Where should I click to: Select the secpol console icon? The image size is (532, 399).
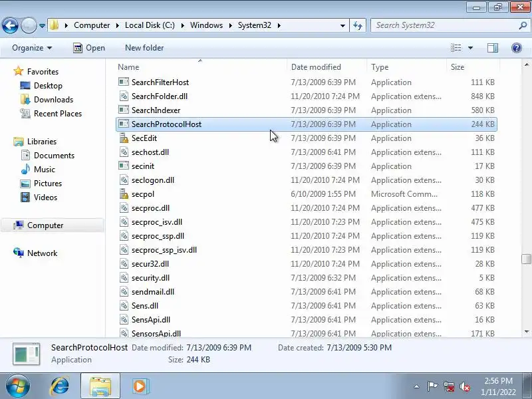coord(124,194)
